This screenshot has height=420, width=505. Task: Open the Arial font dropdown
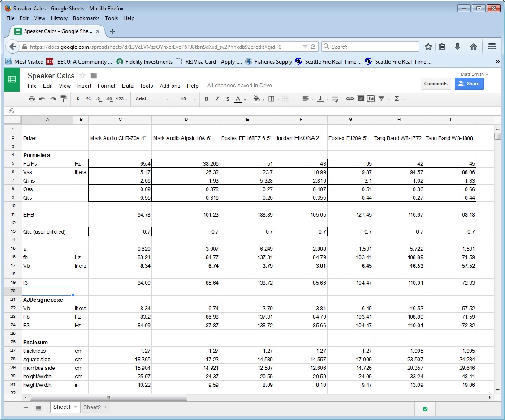pos(152,99)
